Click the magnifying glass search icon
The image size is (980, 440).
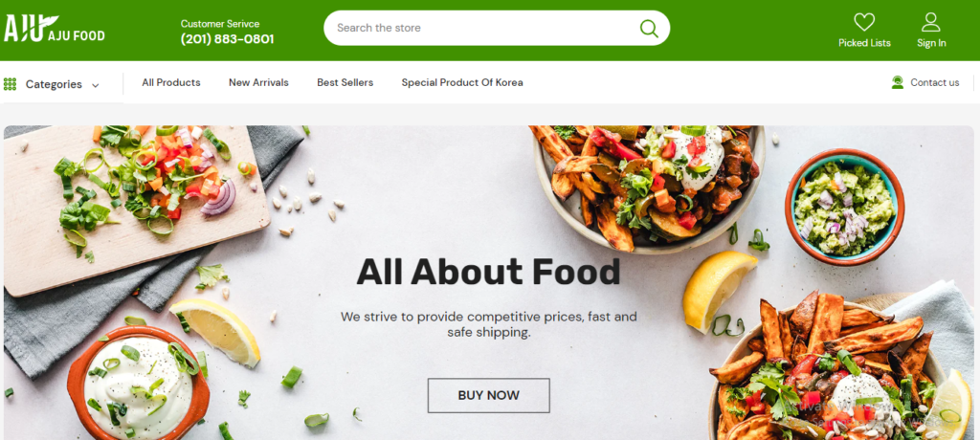click(649, 28)
